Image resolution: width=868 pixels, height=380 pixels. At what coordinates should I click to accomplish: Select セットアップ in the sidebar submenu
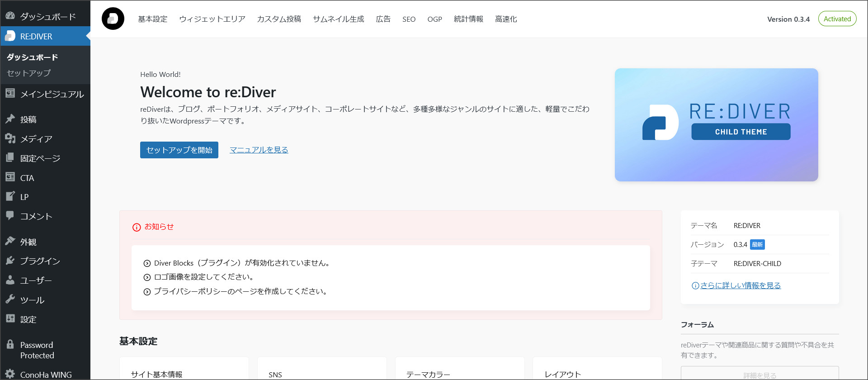click(28, 73)
